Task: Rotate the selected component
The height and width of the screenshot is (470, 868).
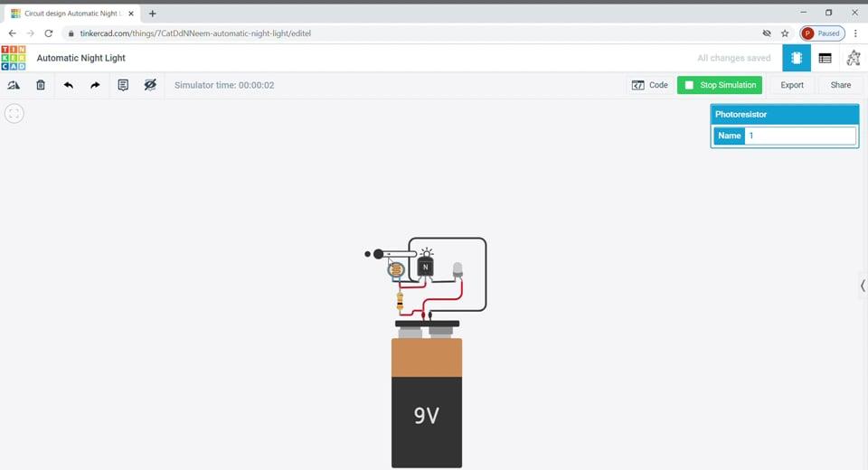Action: click(x=14, y=85)
